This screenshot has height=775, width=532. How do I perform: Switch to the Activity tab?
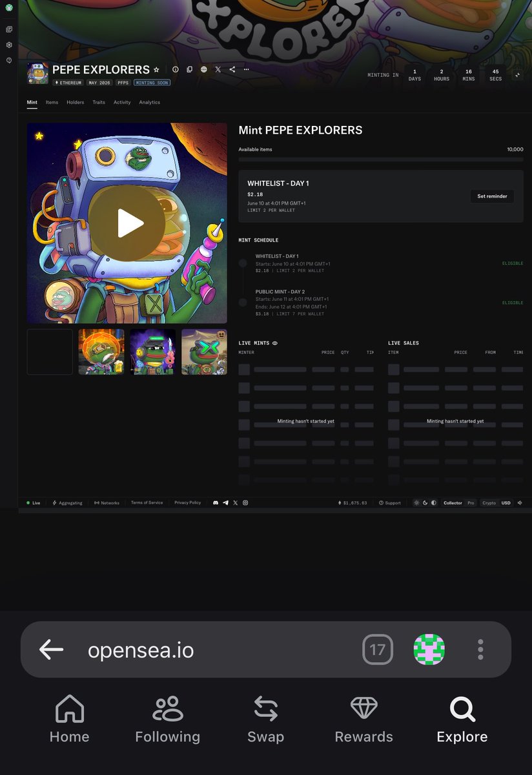(122, 102)
